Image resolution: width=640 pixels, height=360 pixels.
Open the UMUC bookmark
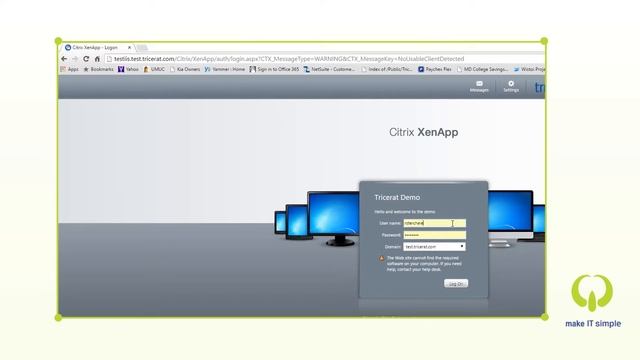pyautogui.click(x=154, y=69)
